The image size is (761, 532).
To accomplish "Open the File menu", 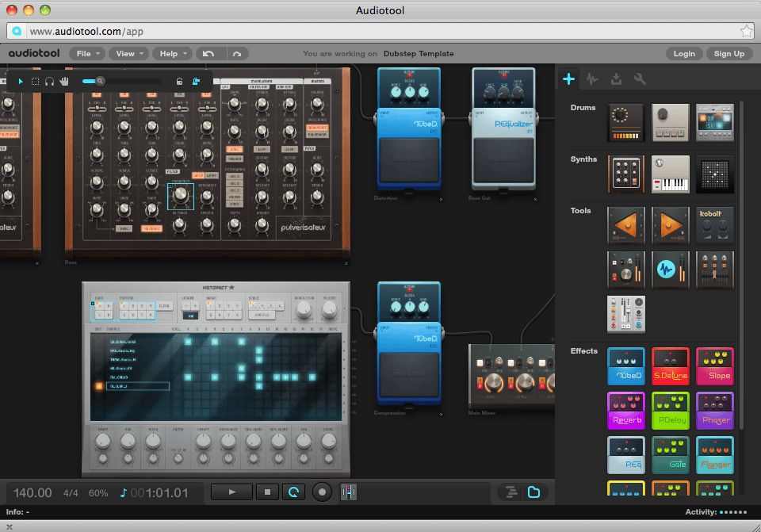I will (x=87, y=53).
